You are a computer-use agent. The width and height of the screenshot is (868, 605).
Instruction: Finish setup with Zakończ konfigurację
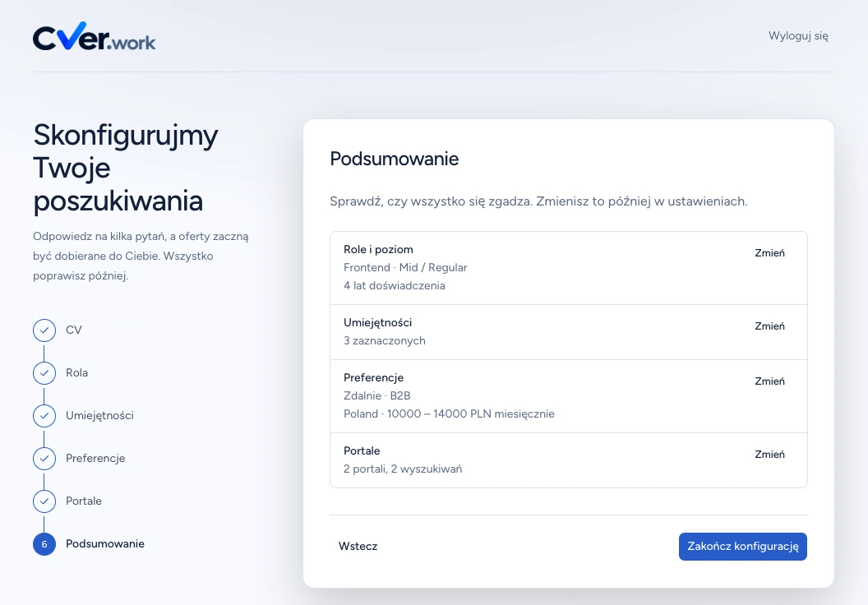point(743,547)
